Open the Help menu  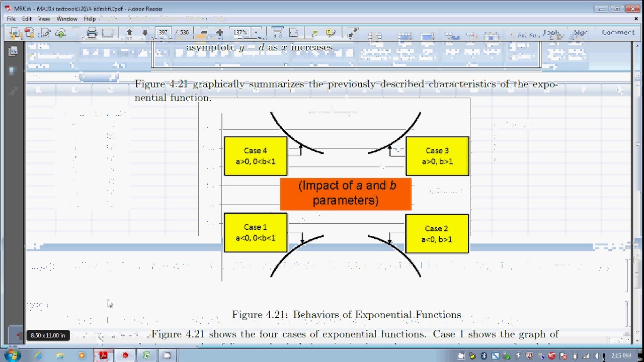(x=90, y=19)
